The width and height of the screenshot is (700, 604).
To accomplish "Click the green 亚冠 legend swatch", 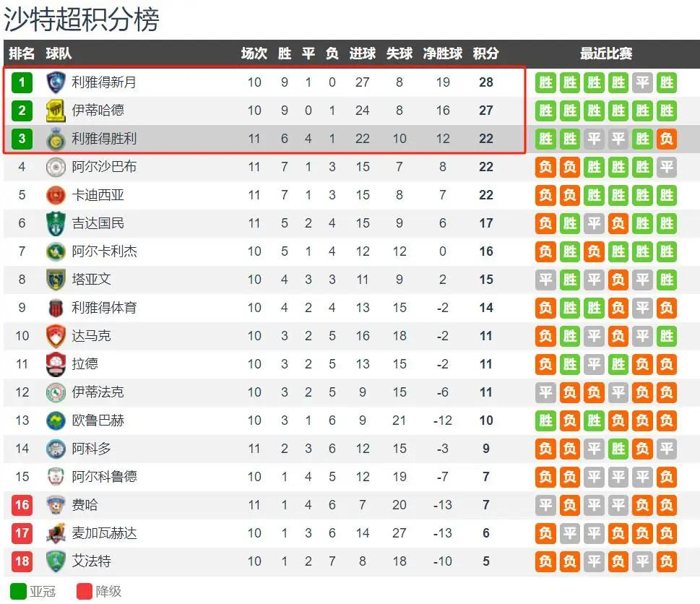I will coord(18,592).
